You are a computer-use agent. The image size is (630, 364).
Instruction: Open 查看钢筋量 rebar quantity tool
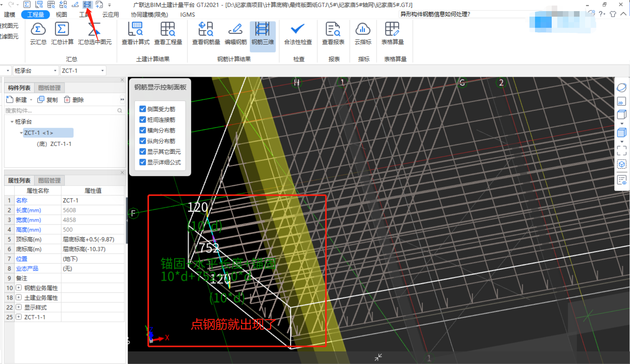[x=206, y=34]
